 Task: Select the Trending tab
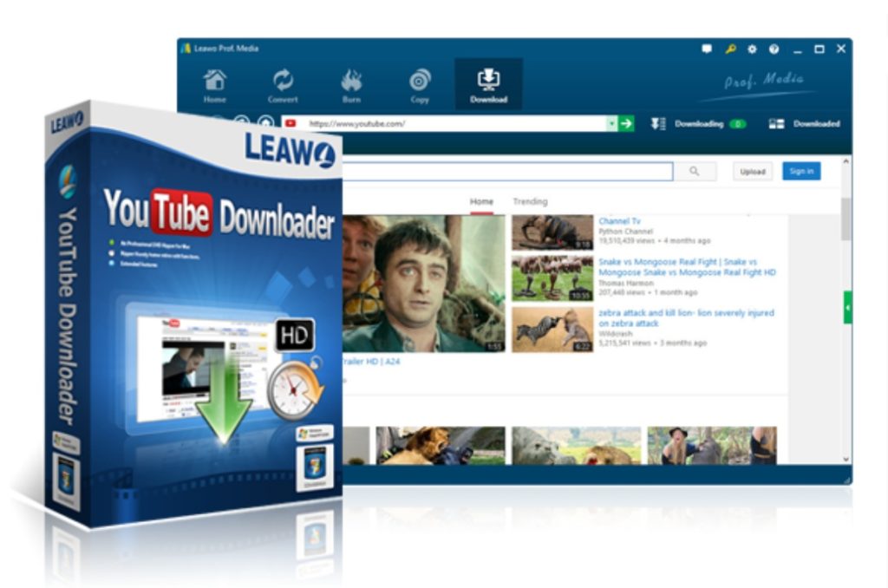530,202
